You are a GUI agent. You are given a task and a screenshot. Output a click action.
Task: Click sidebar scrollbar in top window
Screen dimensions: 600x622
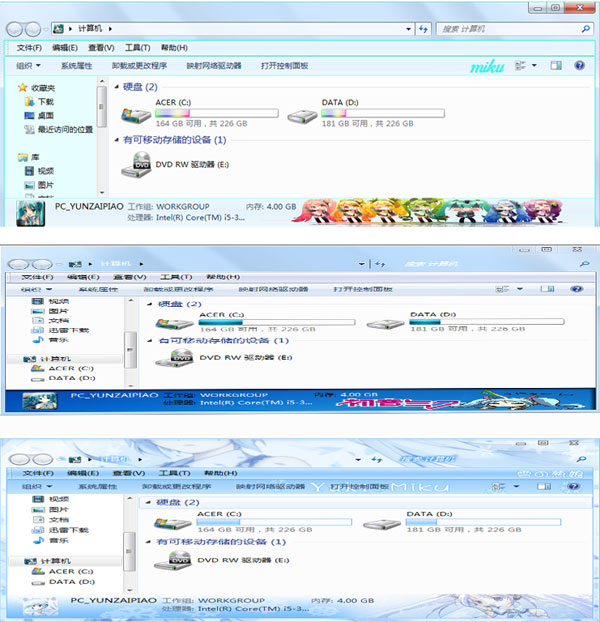pyautogui.click(x=102, y=136)
